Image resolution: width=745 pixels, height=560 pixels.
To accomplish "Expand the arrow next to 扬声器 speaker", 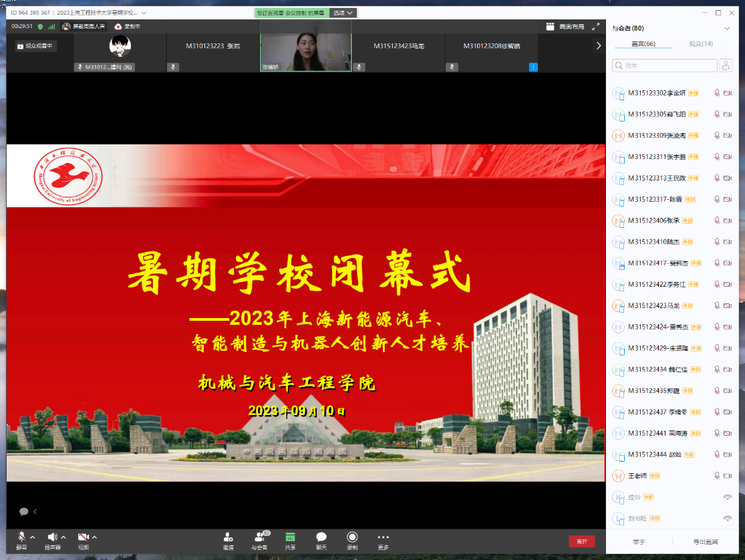I will click(x=63, y=537).
